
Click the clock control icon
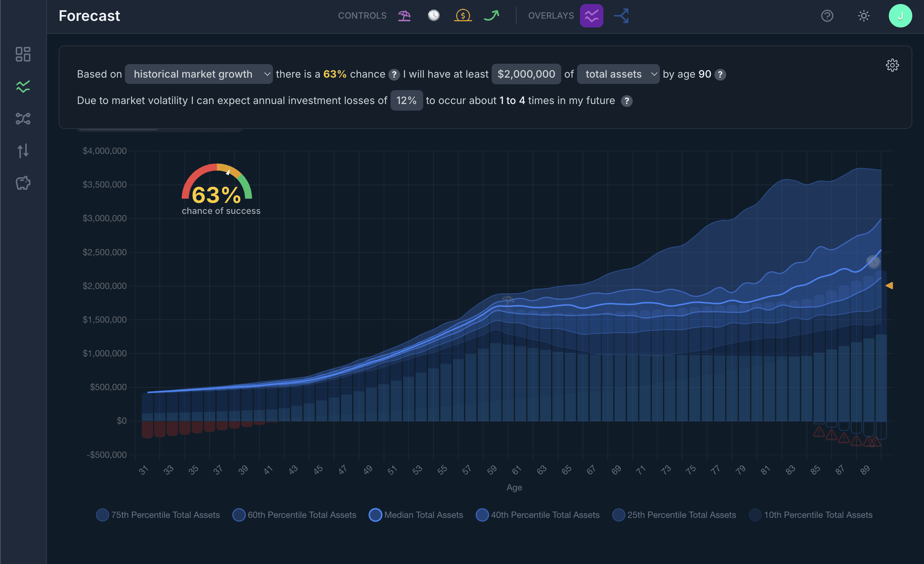pos(433,16)
